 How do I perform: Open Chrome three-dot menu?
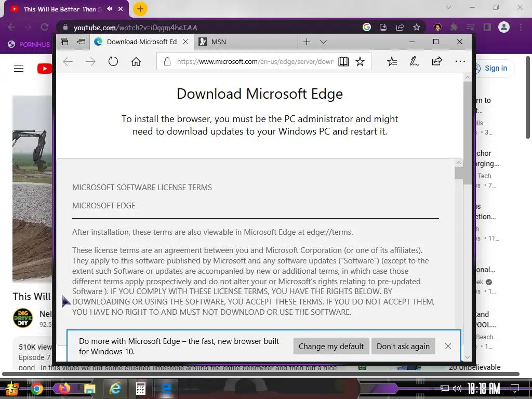(x=521, y=27)
